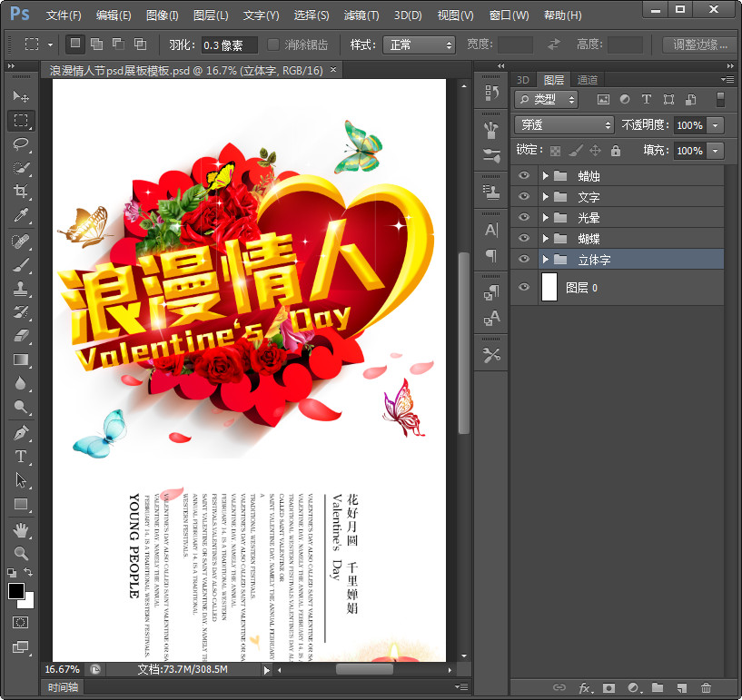
Task: Select the Horizontal Type tool
Action: click(21, 457)
